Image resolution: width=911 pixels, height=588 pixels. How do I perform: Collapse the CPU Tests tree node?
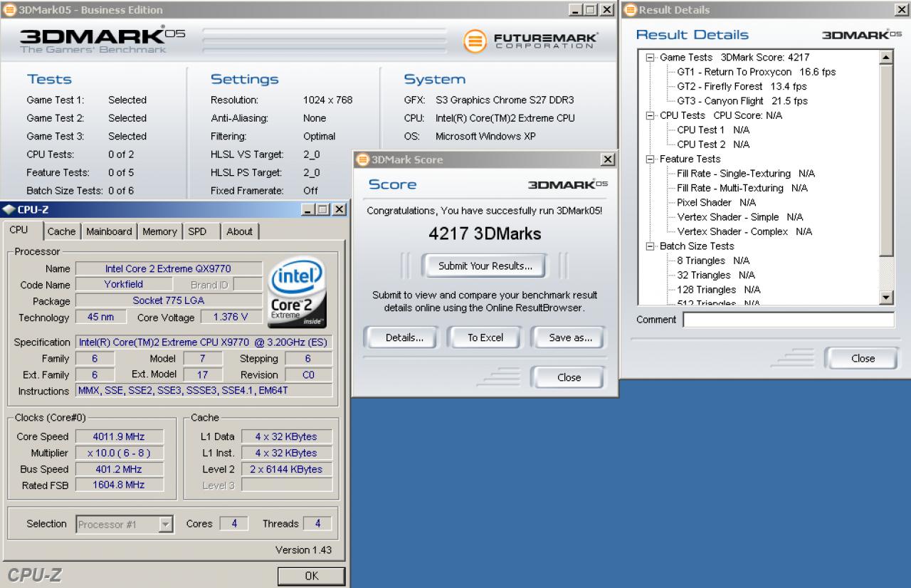650,115
